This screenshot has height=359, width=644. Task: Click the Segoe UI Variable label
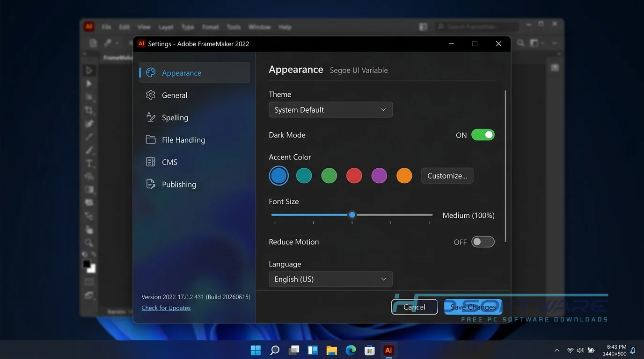[359, 70]
